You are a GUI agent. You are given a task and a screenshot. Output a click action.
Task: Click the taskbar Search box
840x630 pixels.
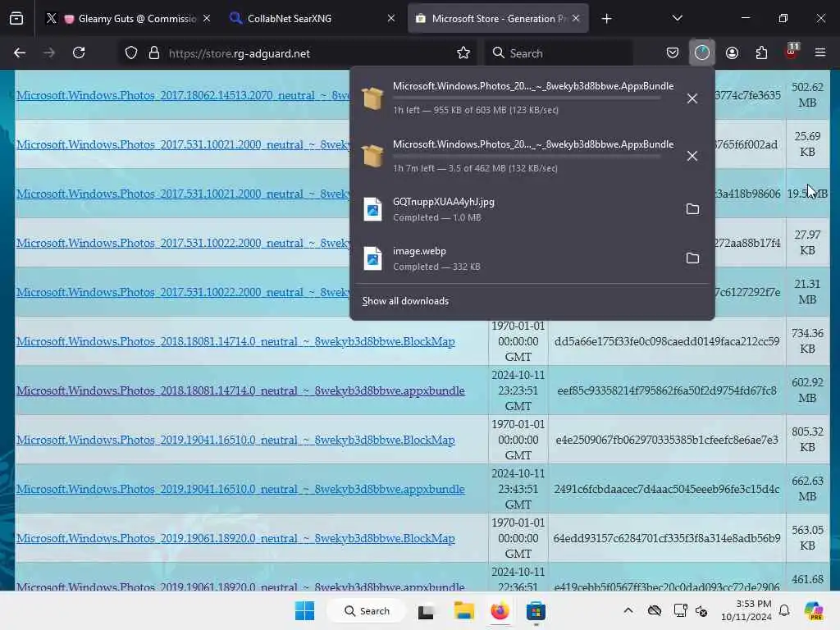coord(367,610)
